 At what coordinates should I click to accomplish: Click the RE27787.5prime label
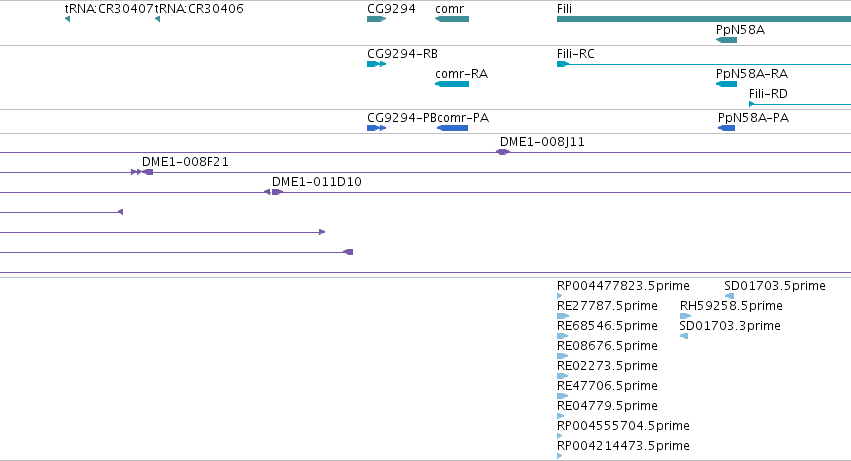[x=607, y=306]
